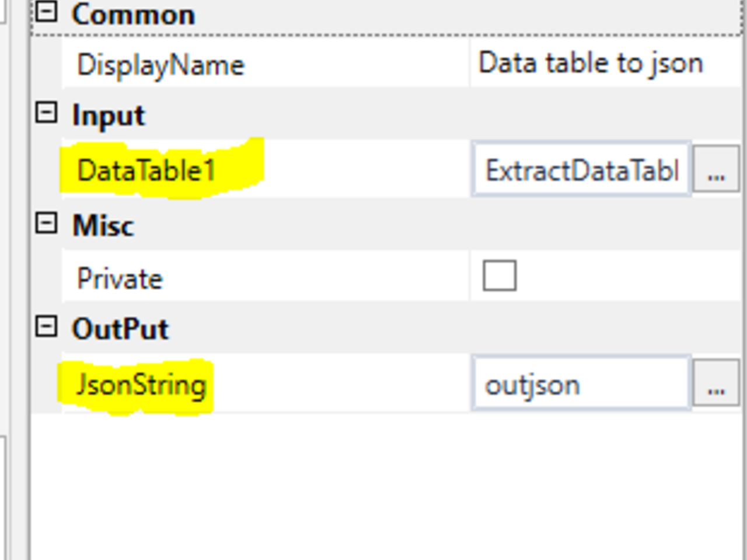Focus the JsonString outjson input field
This screenshot has height=560, width=747.
(x=580, y=384)
